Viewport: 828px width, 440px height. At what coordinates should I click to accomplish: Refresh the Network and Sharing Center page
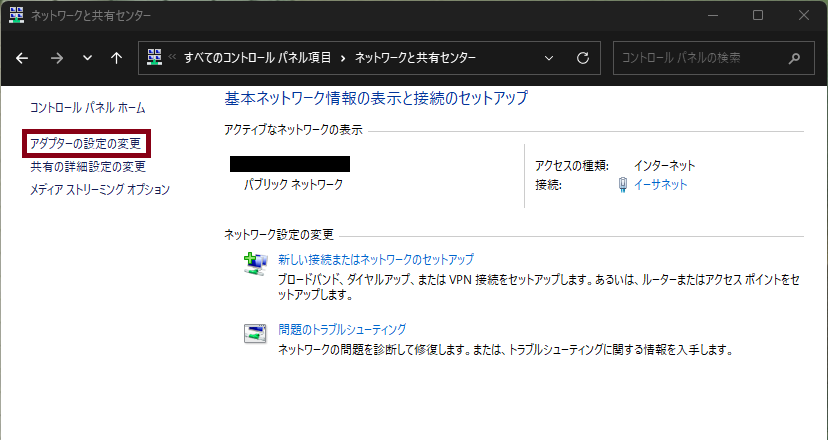[582, 58]
